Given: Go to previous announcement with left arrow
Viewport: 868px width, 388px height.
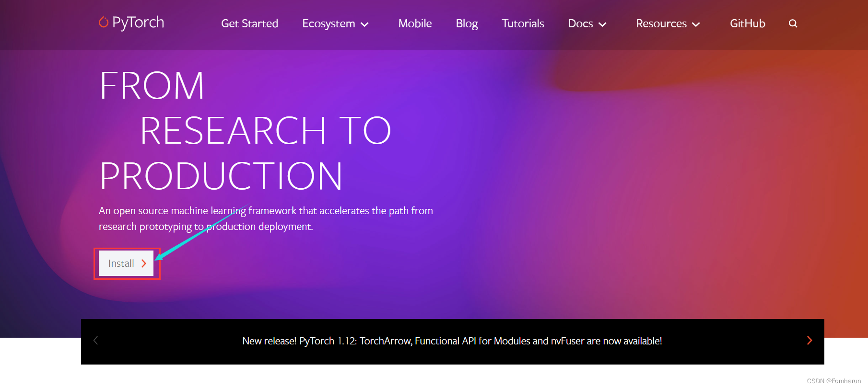Looking at the screenshot, I should pyautogui.click(x=95, y=341).
